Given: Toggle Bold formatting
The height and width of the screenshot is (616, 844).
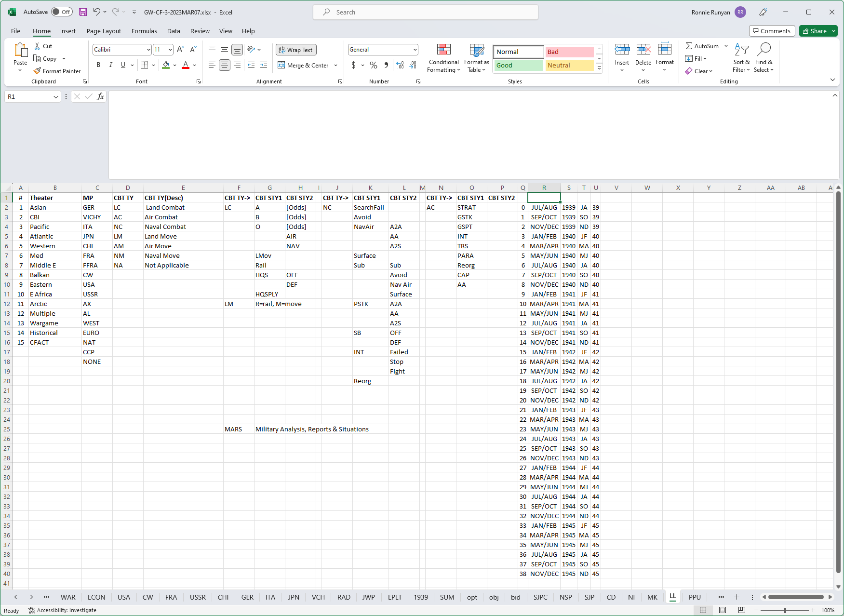Looking at the screenshot, I should [x=98, y=65].
